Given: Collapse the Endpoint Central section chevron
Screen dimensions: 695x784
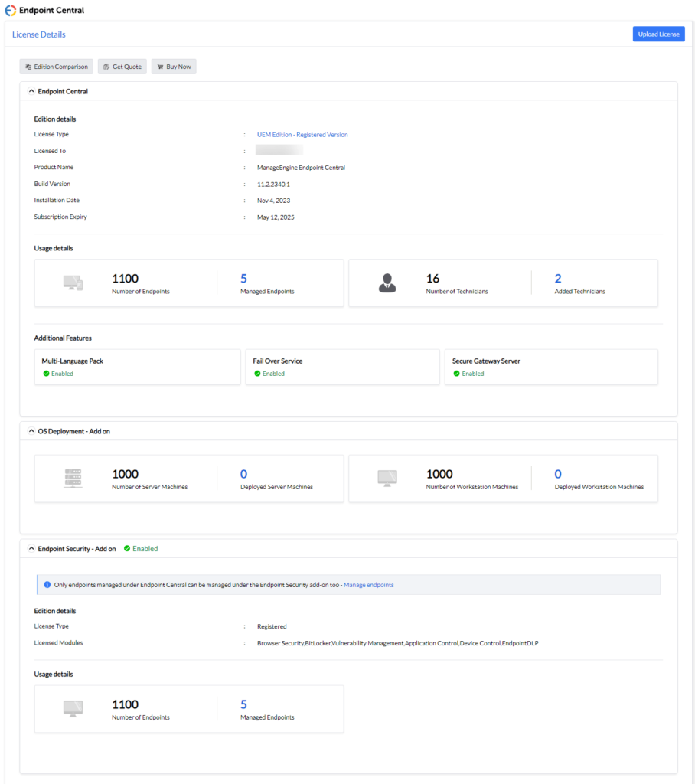Looking at the screenshot, I should point(31,91).
